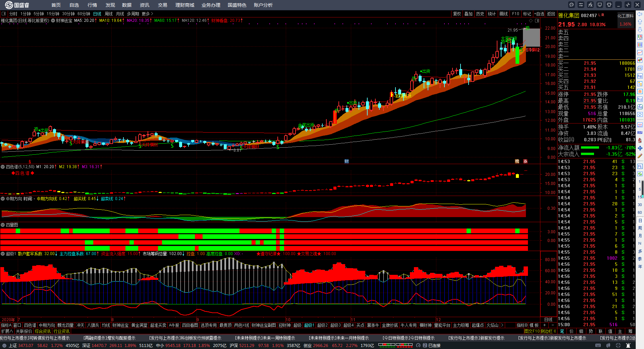Click the red S icon in right toolbar
The height and width of the screenshot is (349, 644).
[640, 140]
